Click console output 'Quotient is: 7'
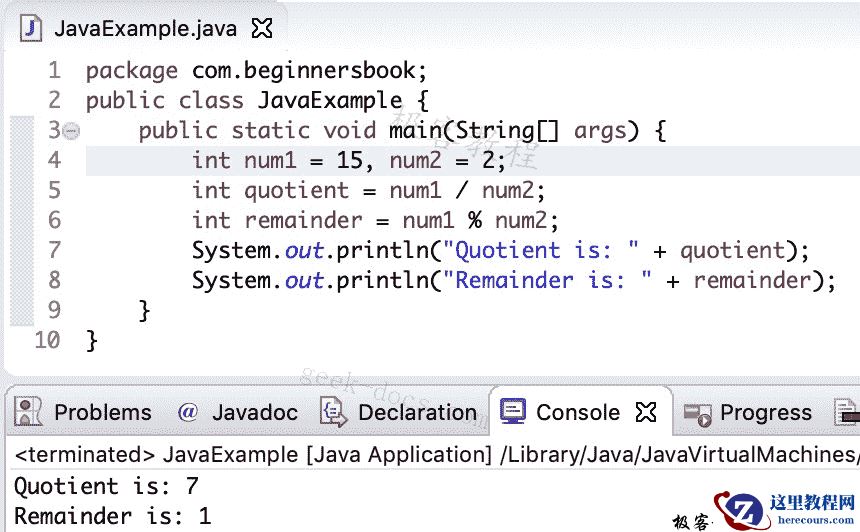The image size is (860, 532). pyautogui.click(x=106, y=486)
